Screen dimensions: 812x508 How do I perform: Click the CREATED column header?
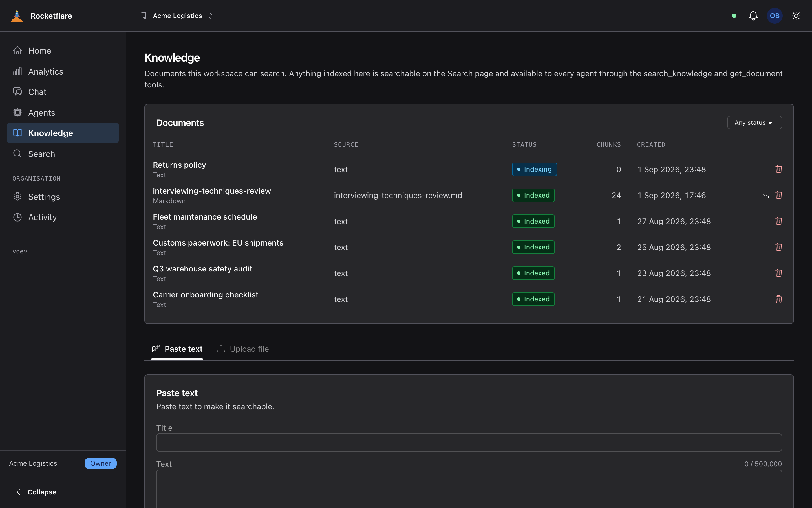(x=651, y=144)
